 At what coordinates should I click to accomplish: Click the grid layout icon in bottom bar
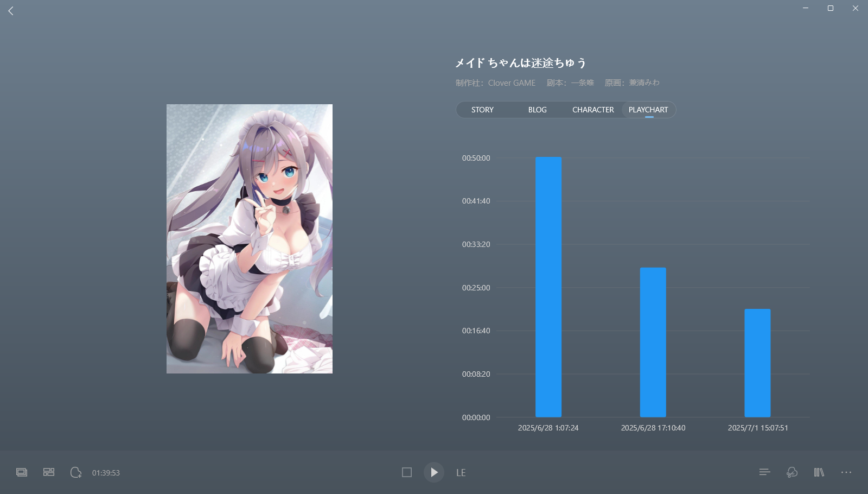(49, 472)
